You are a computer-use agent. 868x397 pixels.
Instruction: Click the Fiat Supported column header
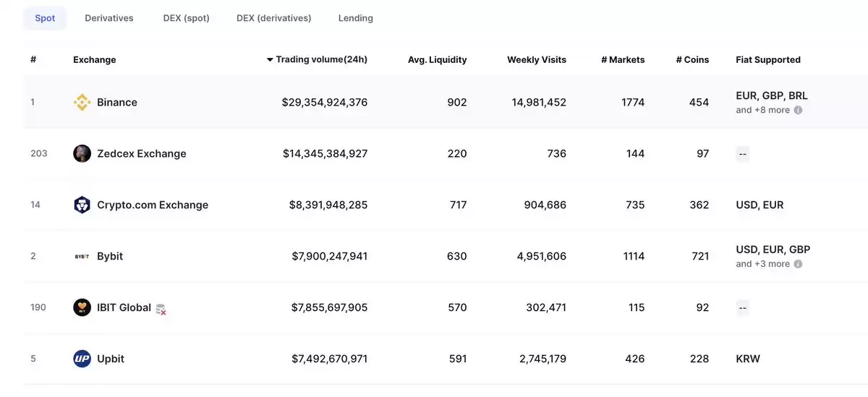tap(768, 60)
